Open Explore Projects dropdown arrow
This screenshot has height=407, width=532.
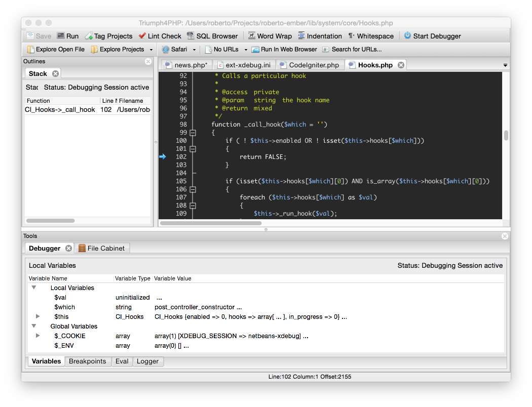(x=151, y=50)
